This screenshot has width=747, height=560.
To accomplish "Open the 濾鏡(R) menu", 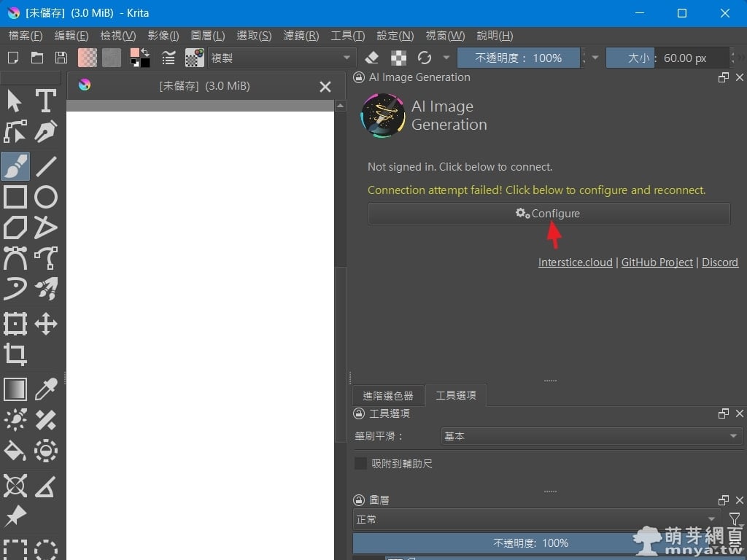I will pos(301,36).
